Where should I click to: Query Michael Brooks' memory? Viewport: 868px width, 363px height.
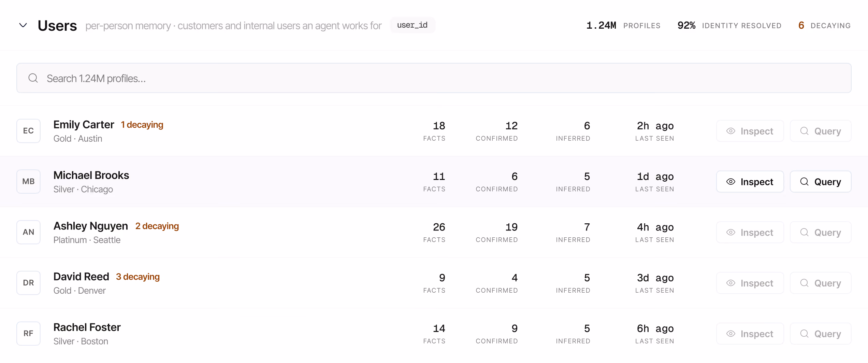(821, 182)
